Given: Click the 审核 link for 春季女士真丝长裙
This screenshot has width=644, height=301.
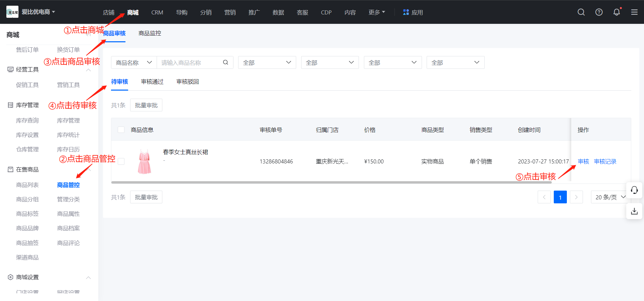Looking at the screenshot, I should (584, 161).
